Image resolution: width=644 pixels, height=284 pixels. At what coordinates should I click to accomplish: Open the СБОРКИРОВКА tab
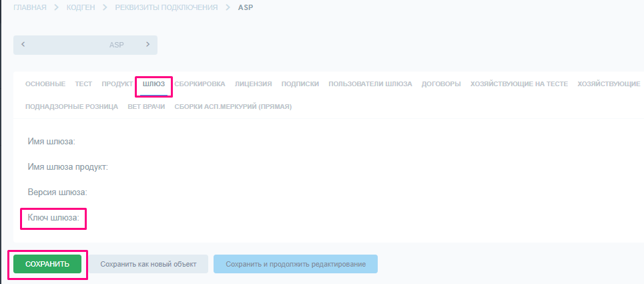tap(200, 84)
